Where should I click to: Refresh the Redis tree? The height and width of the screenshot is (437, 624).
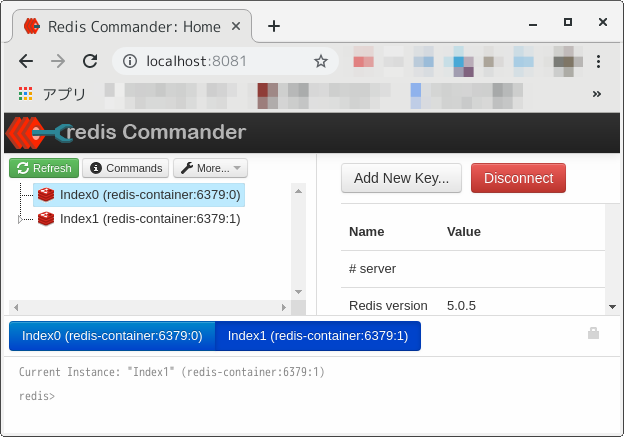44,168
